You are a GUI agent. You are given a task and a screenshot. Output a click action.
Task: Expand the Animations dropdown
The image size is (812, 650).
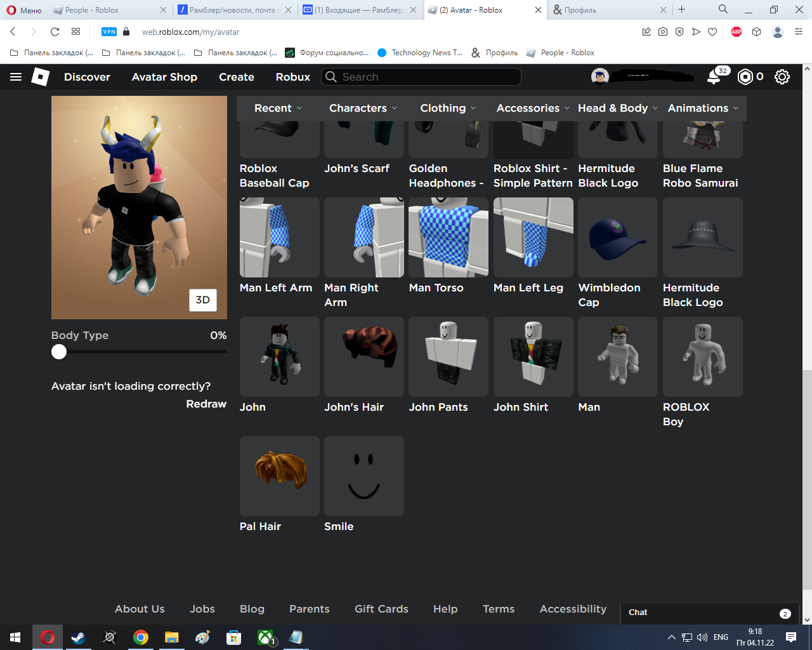click(x=703, y=108)
